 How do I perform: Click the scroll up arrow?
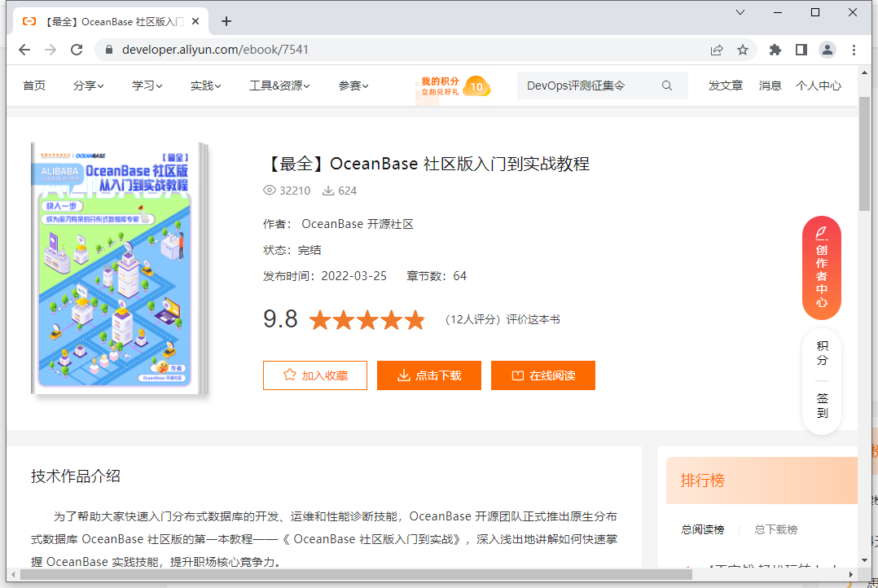(864, 72)
